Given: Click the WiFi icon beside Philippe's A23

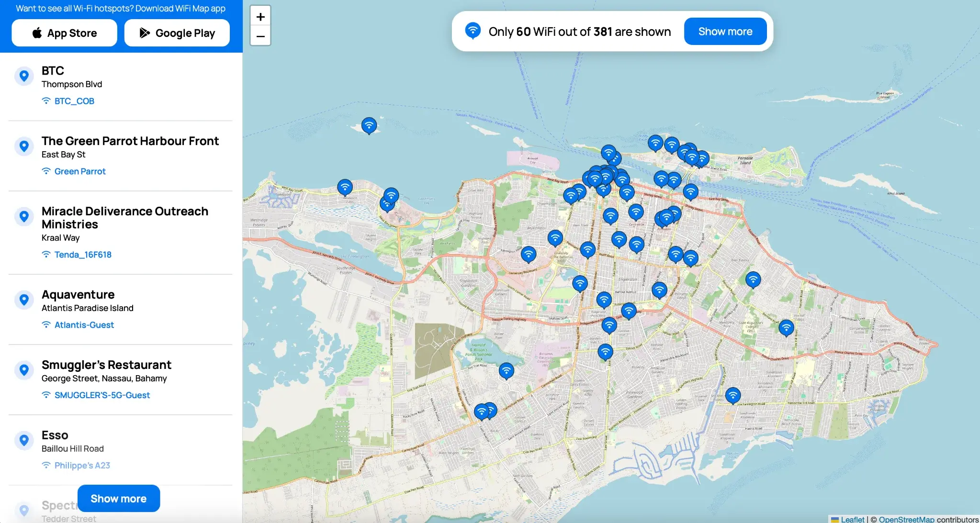Looking at the screenshot, I should [46, 465].
